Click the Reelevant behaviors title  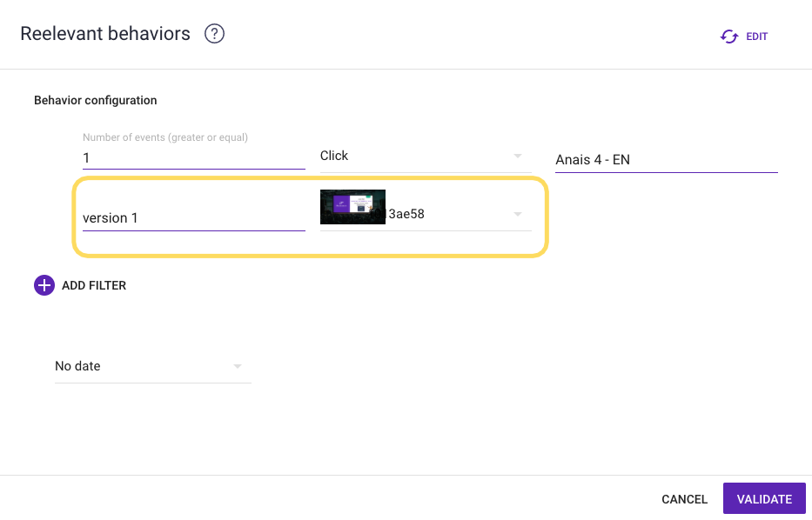(105, 34)
